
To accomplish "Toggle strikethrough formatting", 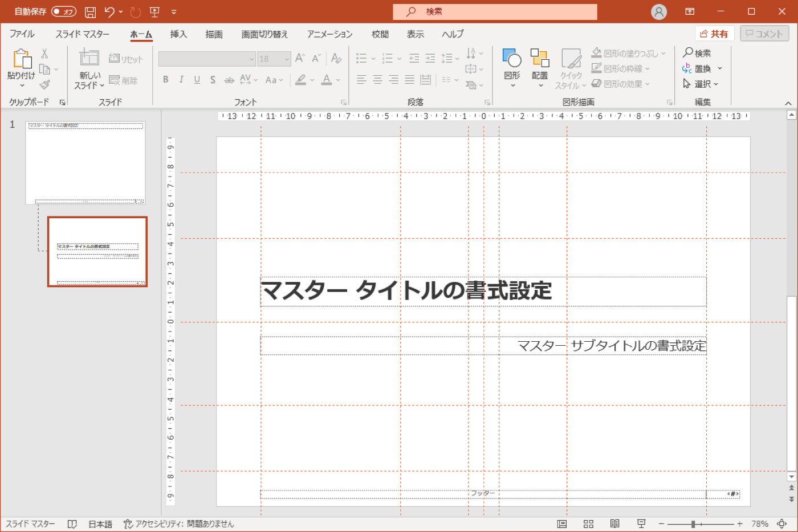I will 229,80.
